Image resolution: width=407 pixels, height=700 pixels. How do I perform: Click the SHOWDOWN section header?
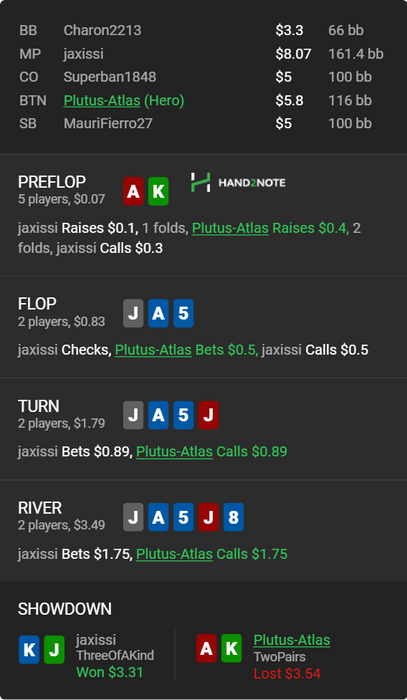(65, 609)
